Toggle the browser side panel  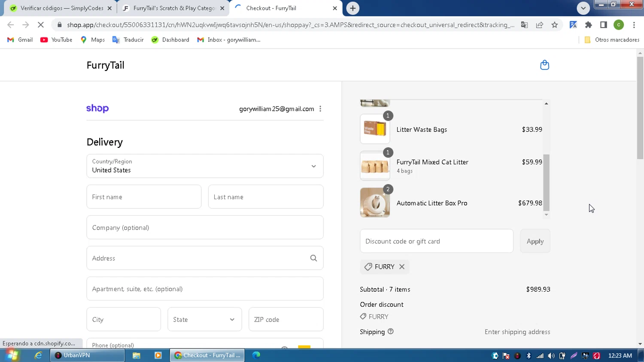pos(604,25)
